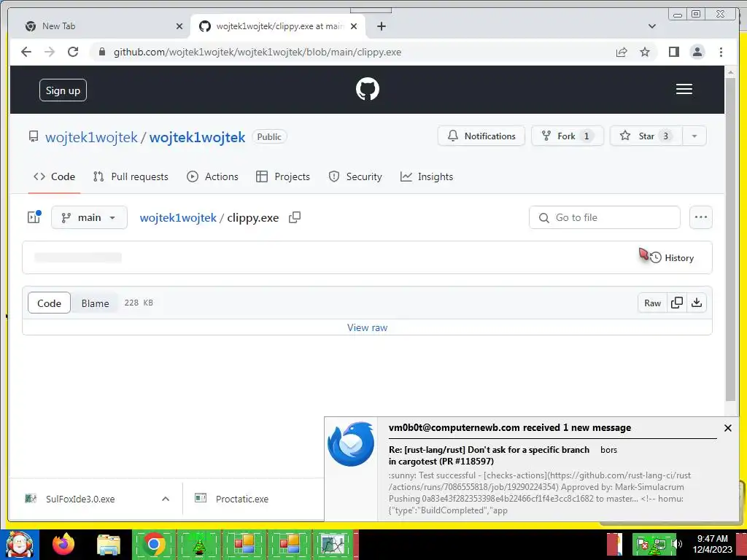The width and height of the screenshot is (747, 560).
Task: Click the taskbar clock showing 9:47 AM
Action: pos(712,544)
